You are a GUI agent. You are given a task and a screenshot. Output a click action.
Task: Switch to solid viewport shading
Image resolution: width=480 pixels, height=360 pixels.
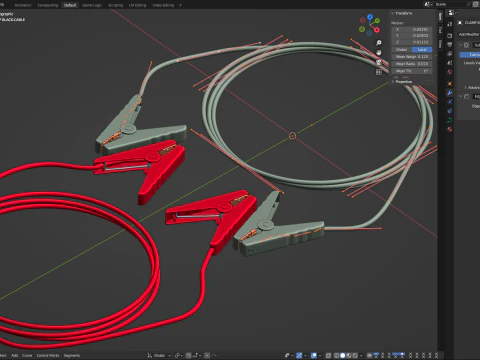click(x=343, y=355)
